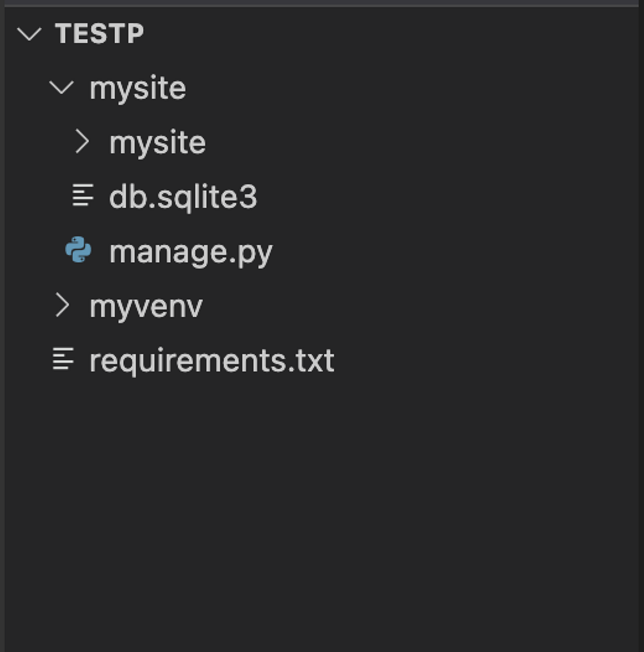Click the Python icon beside manage.py

(78, 250)
